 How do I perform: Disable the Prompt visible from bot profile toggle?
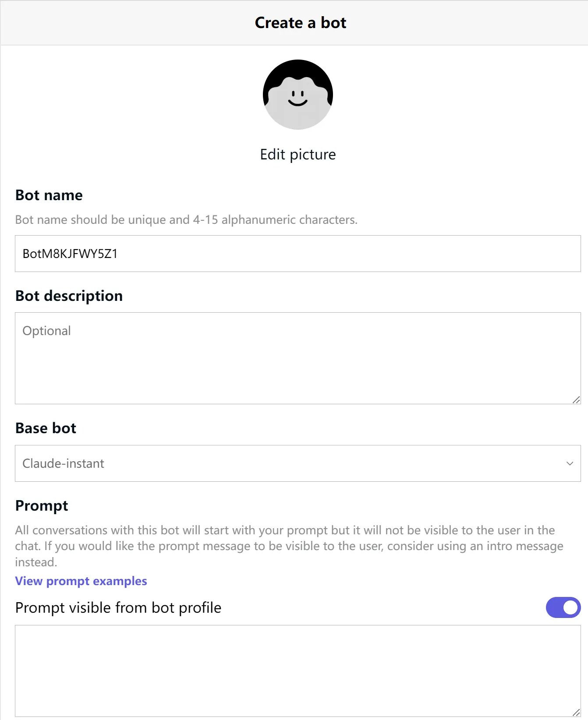[563, 607]
